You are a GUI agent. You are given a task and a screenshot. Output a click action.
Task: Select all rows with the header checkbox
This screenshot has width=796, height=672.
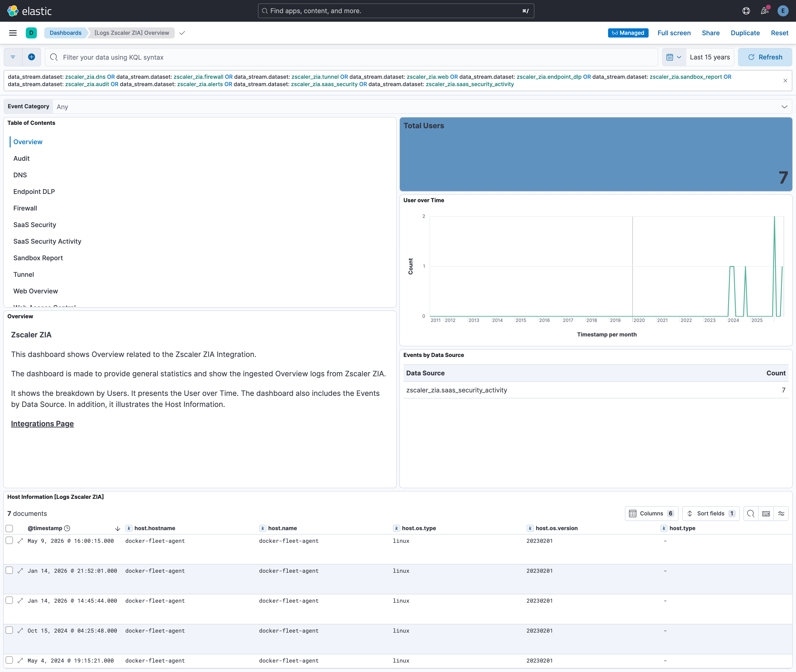click(x=9, y=528)
